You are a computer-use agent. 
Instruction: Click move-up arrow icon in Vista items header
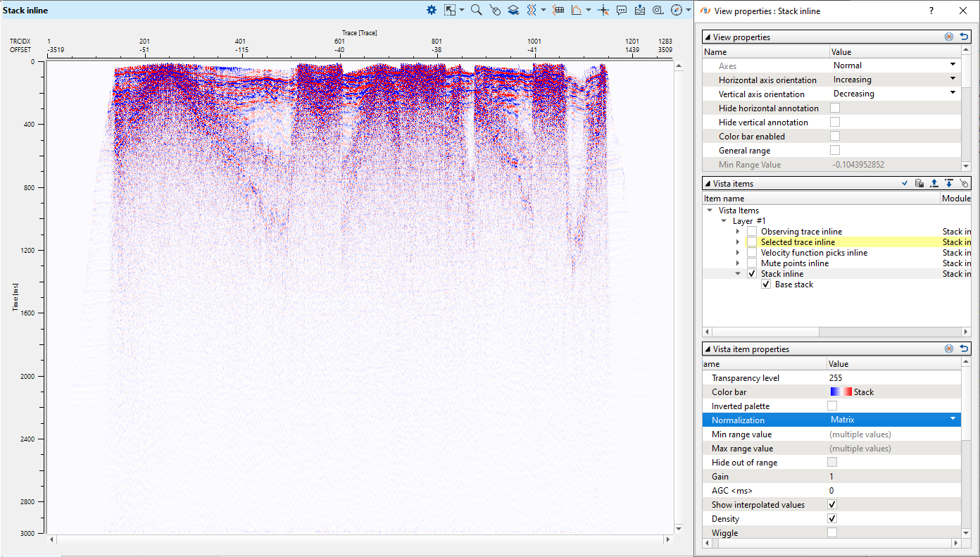[934, 183]
